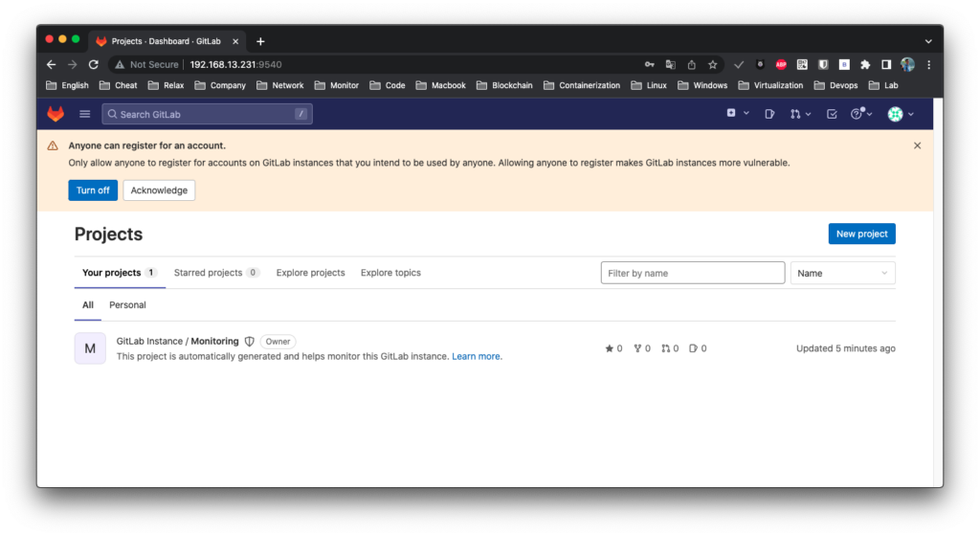Screen dimensions: 980x536
Task: Switch to Starred projects tab
Action: click(216, 273)
